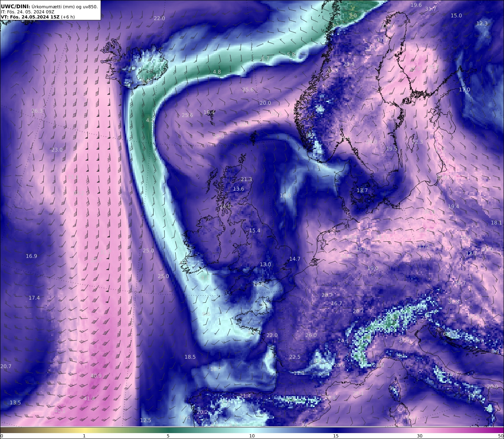Click the 10.8 value in North Sea
This screenshot has width=504, height=439.
tap(285, 195)
